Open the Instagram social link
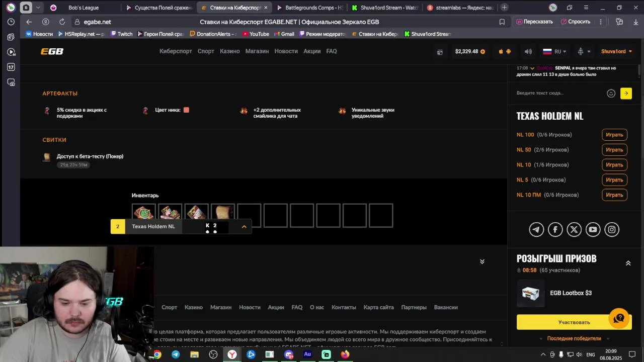 point(612,230)
